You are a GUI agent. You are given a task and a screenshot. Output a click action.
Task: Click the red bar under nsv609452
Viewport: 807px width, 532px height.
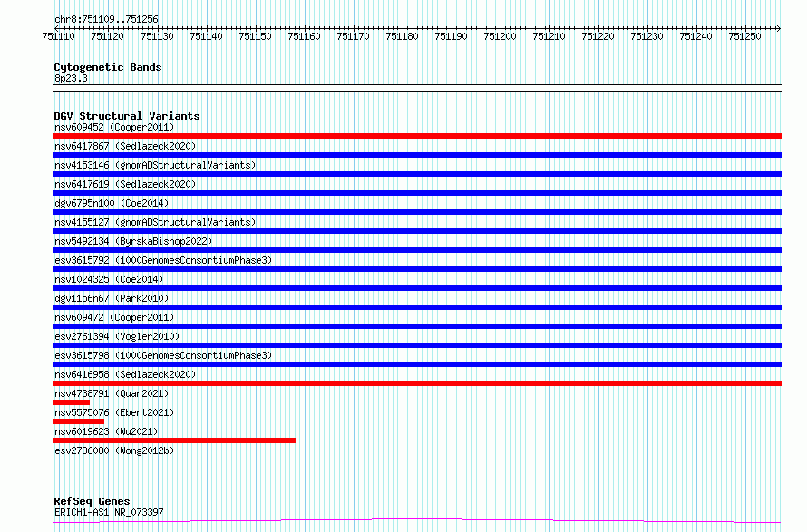click(417, 136)
